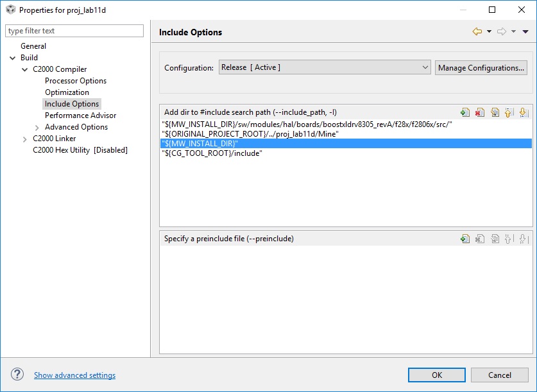Viewport: 537px width, 392px height.
Task: Click the Add include path icon
Action: tap(465, 112)
